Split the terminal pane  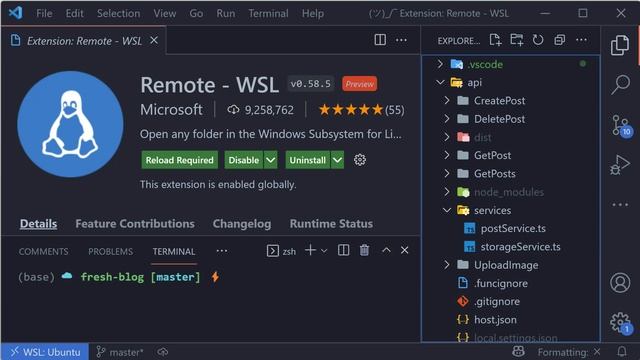[x=343, y=250]
